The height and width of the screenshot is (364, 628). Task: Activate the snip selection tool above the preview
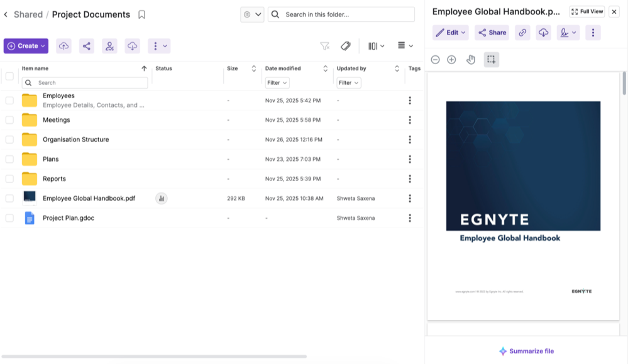coord(491,59)
